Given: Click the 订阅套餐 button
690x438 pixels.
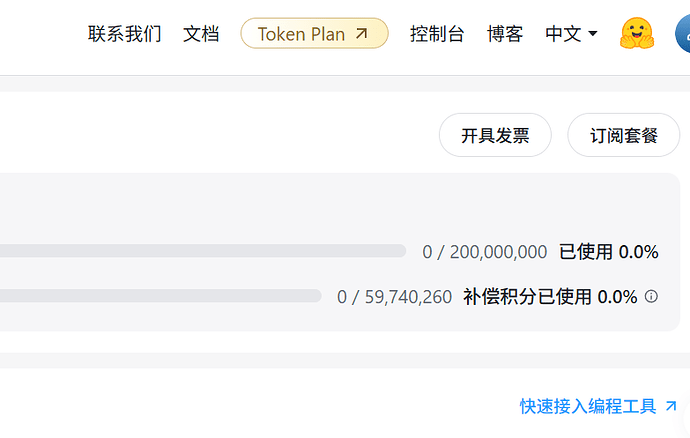Looking at the screenshot, I should coord(624,135).
